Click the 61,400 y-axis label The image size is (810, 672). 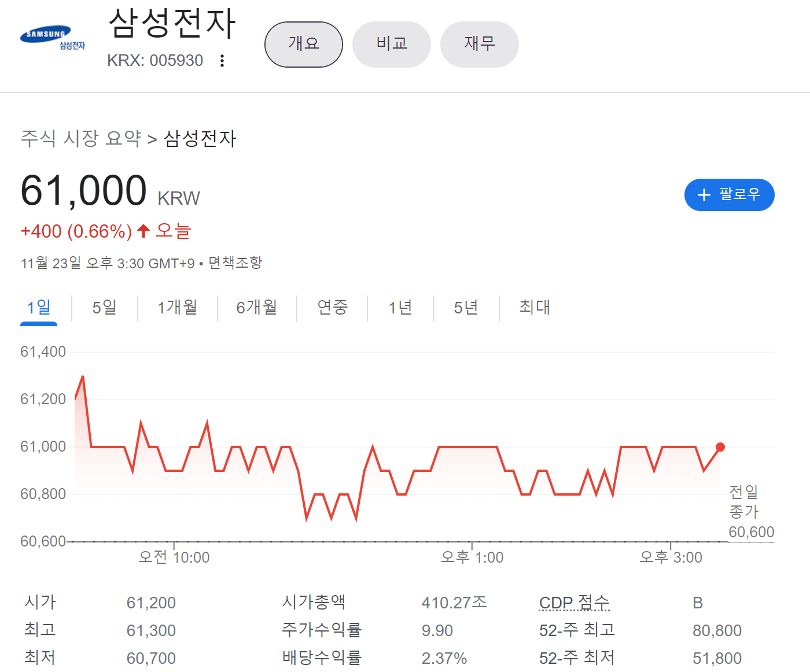[x=43, y=352]
